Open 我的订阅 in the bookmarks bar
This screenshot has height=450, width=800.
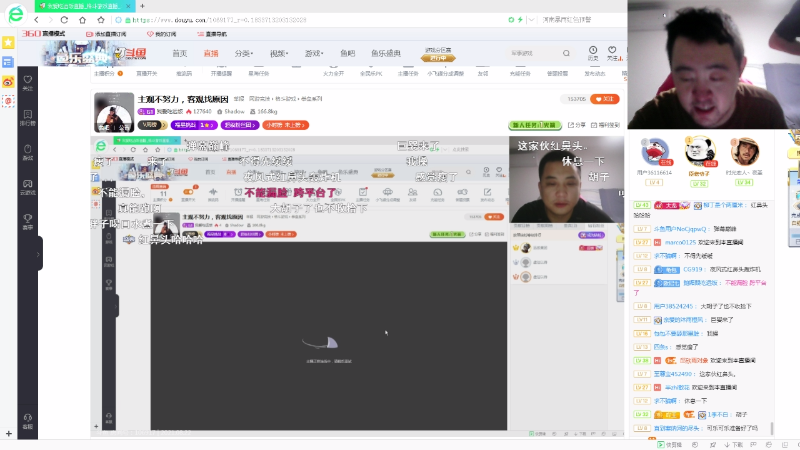click(x=161, y=34)
